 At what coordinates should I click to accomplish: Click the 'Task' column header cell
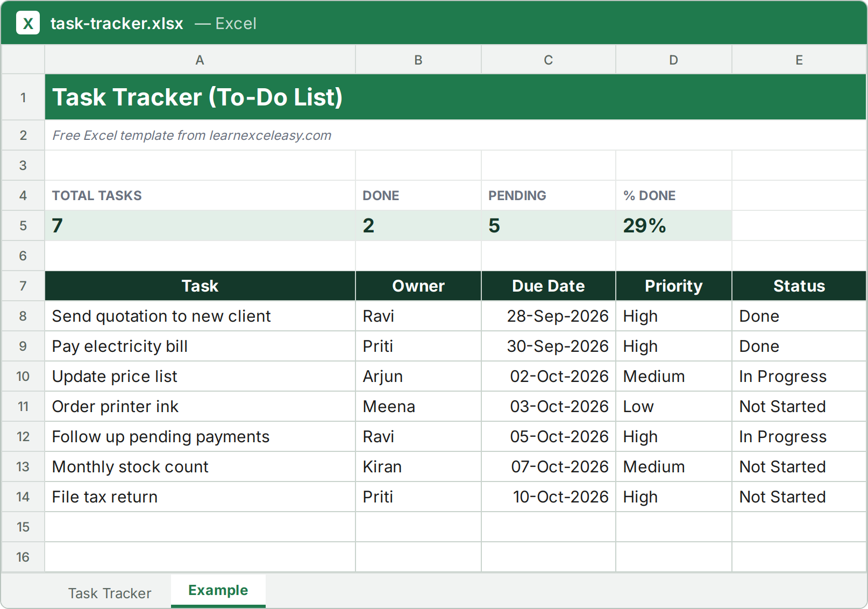(200, 286)
